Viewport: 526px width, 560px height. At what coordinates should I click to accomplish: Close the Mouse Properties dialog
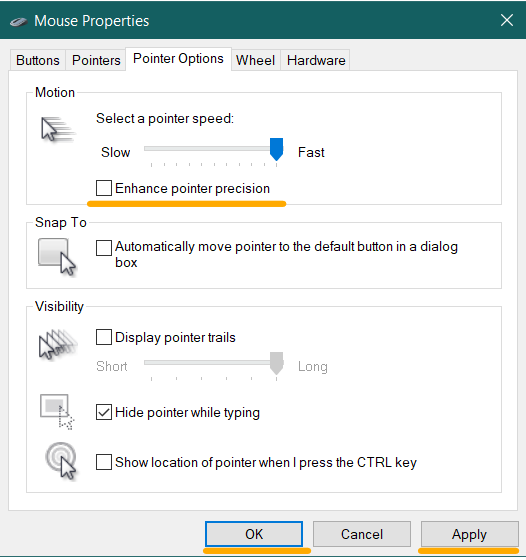(x=507, y=20)
